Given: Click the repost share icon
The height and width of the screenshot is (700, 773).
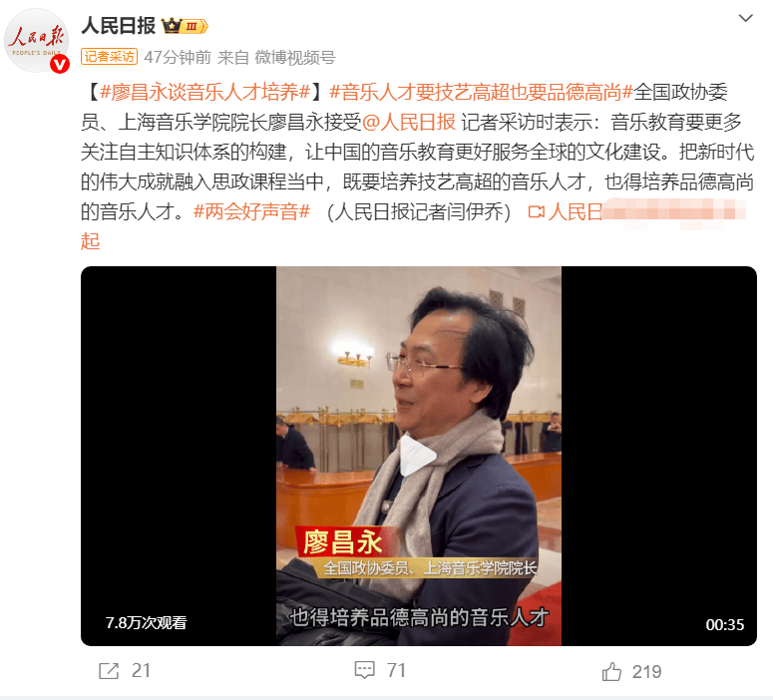Looking at the screenshot, I should [109, 671].
